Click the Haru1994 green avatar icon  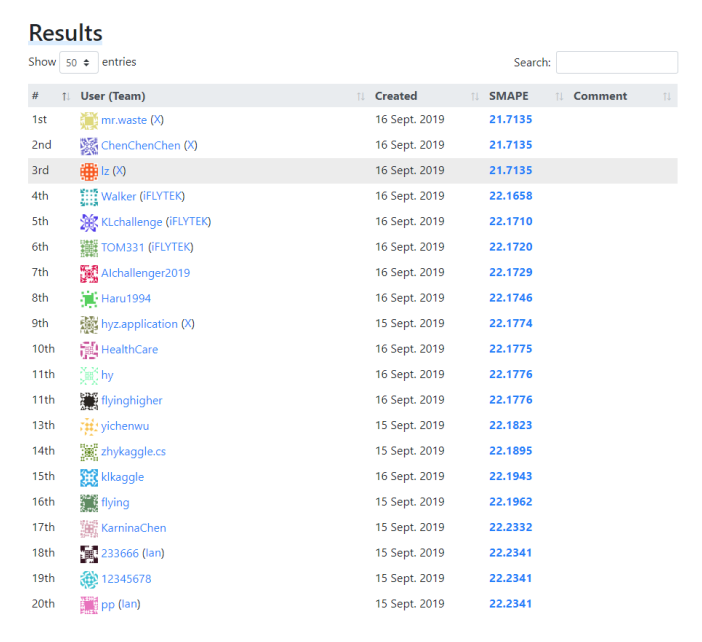(89, 299)
